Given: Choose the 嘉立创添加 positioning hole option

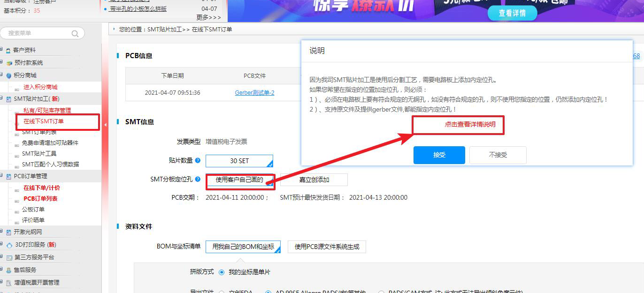Looking at the screenshot, I should click(x=314, y=180).
